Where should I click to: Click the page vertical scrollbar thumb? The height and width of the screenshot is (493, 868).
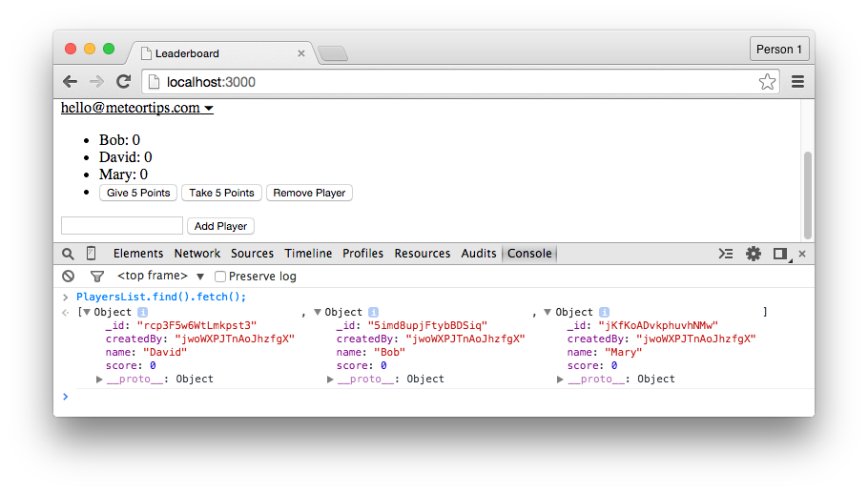808,195
